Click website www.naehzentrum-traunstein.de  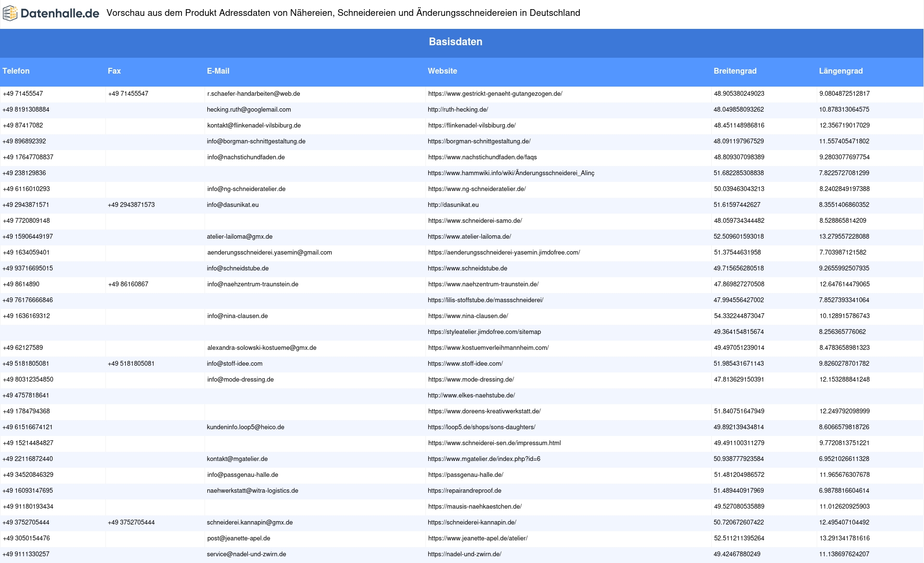(x=483, y=284)
